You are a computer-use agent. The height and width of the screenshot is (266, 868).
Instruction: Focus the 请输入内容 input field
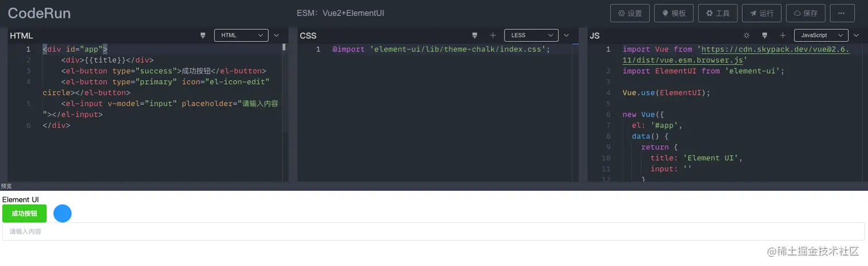(433, 232)
